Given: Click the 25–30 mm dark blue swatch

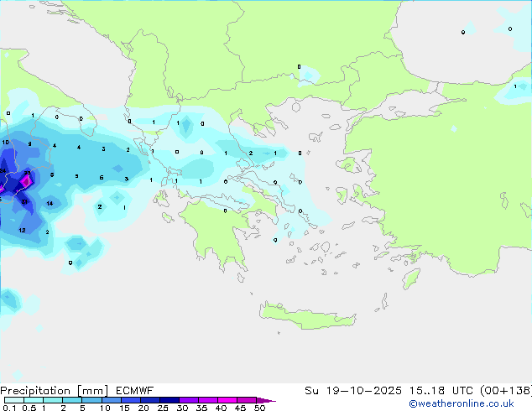Looking at the screenshot, I should coord(169,400).
